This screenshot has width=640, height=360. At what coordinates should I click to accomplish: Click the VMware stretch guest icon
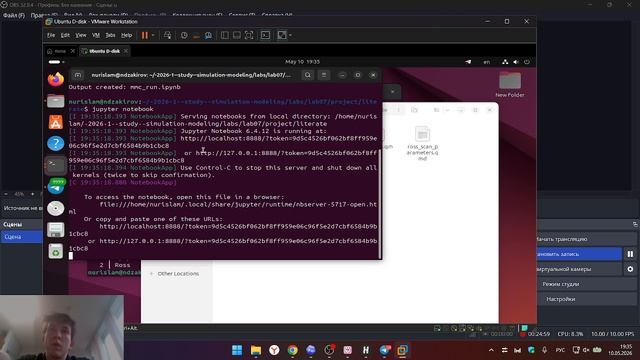pyautogui.click(x=282, y=36)
